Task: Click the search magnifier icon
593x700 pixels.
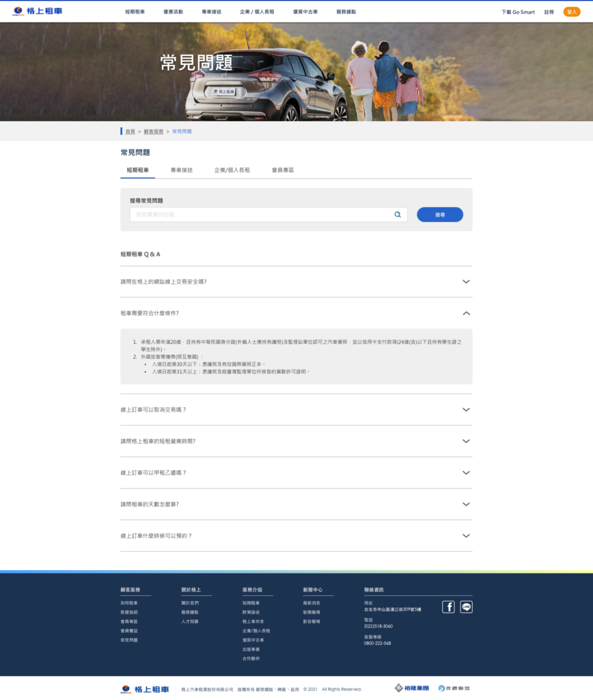Action: [x=398, y=215]
